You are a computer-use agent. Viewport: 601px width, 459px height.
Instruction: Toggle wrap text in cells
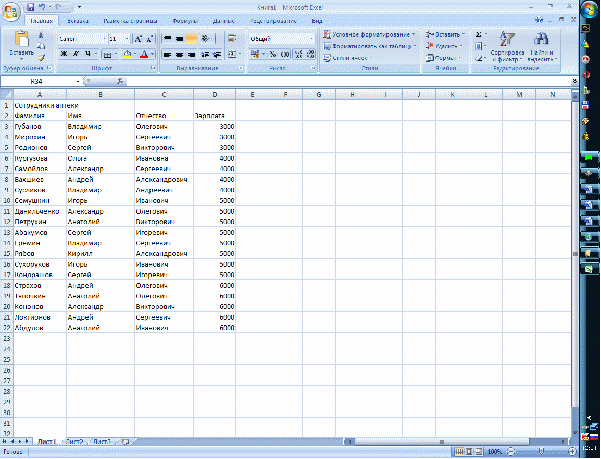[x=232, y=38]
